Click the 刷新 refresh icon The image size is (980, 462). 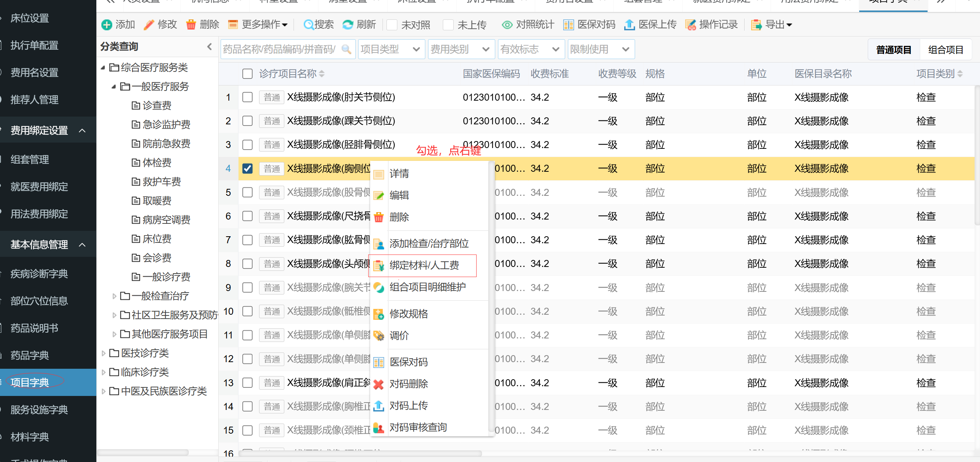coord(348,25)
